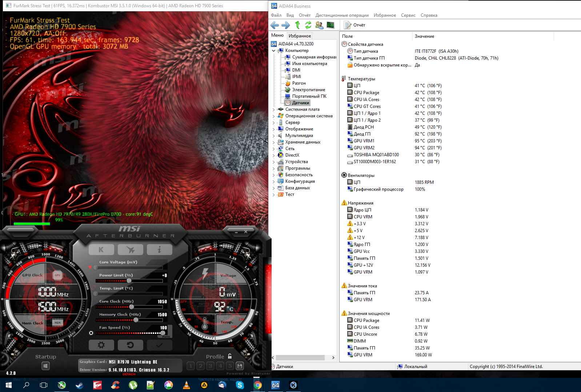Expand the Безопасность tree node
Image resolution: width=581 pixels, height=392 pixels.
click(x=274, y=175)
